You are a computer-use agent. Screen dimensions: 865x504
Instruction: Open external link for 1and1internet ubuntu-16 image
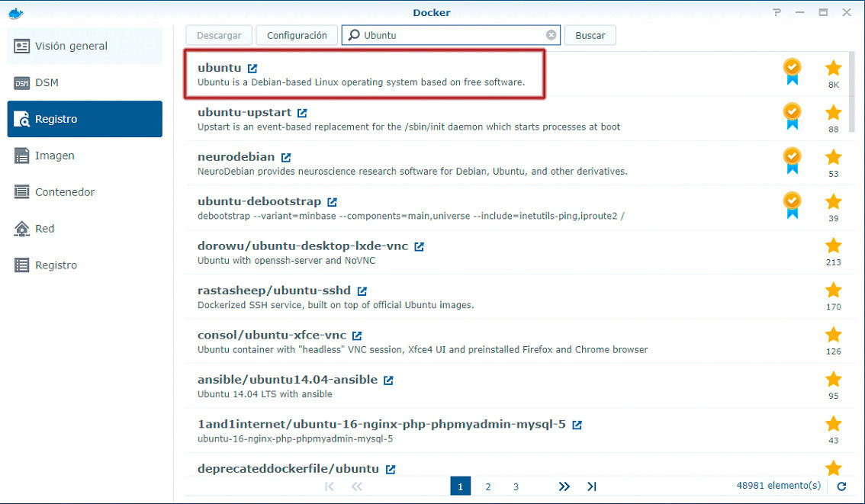tap(577, 425)
